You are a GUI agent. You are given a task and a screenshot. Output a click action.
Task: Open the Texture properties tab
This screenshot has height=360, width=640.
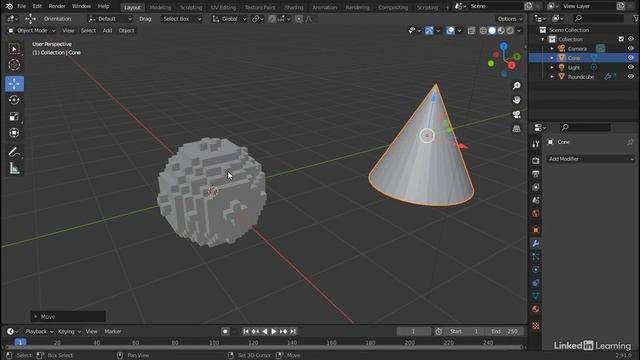pos(536,326)
